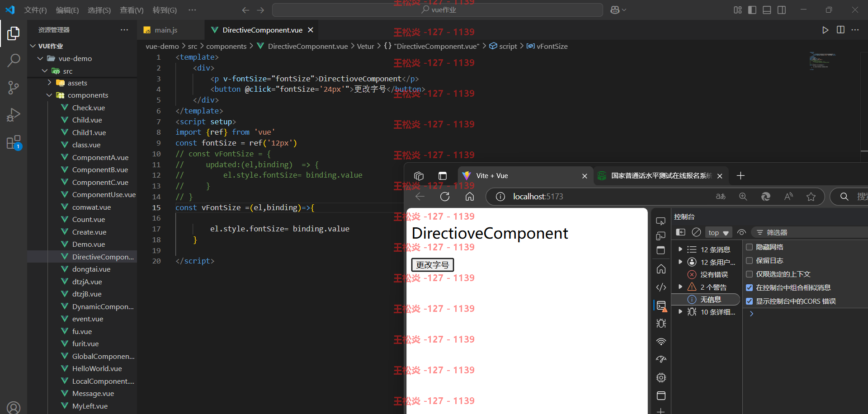Open DevTools Network wifi icon
The width and height of the screenshot is (868, 414).
click(x=661, y=342)
